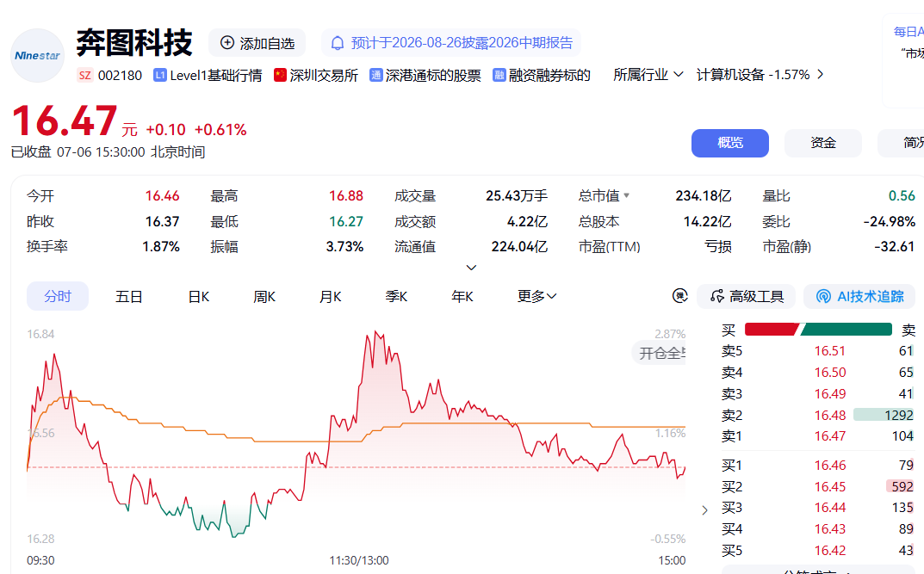This screenshot has width=924, height=574.
Task: Click 市盈(静) value -32.61
Action: click(x=895, y=246)
